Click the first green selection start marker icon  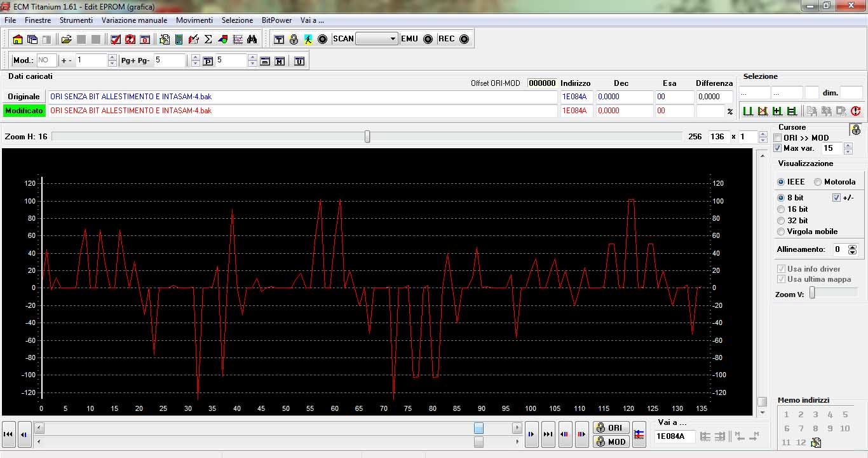pos(747,111)
